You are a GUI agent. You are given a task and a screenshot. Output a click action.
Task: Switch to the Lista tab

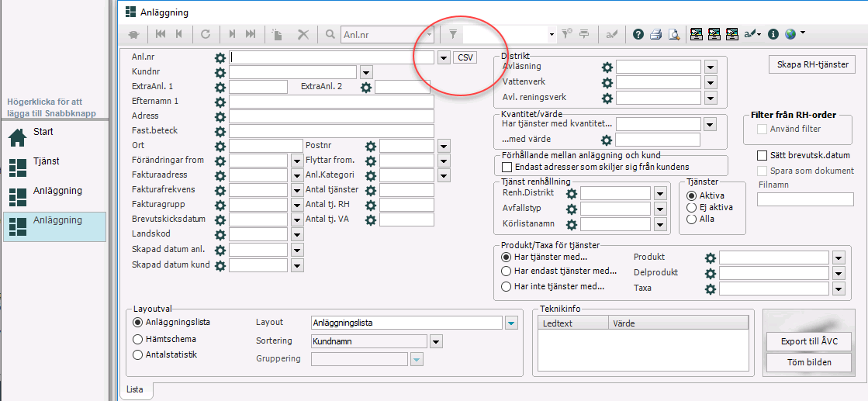136,389
